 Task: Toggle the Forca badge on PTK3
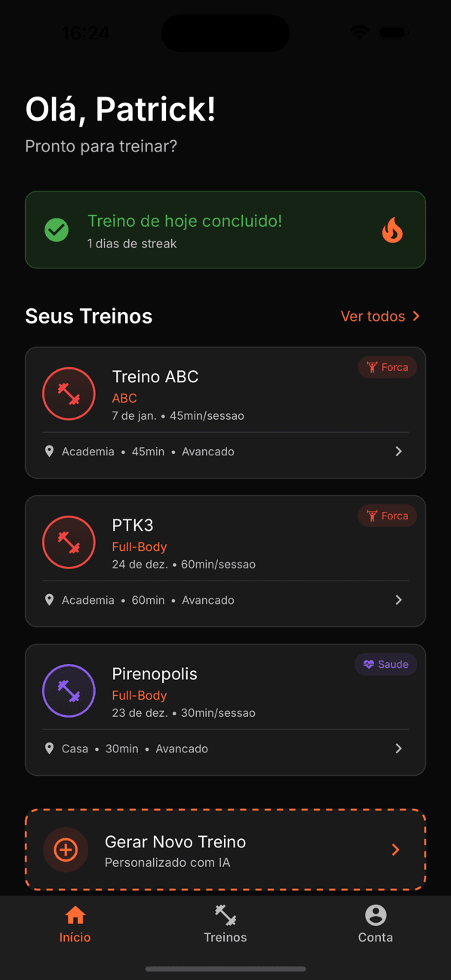[387, 516]
